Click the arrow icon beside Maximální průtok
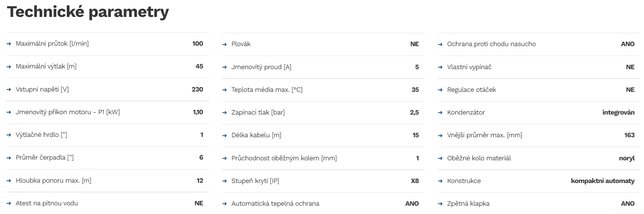 (x=9, y=44)
